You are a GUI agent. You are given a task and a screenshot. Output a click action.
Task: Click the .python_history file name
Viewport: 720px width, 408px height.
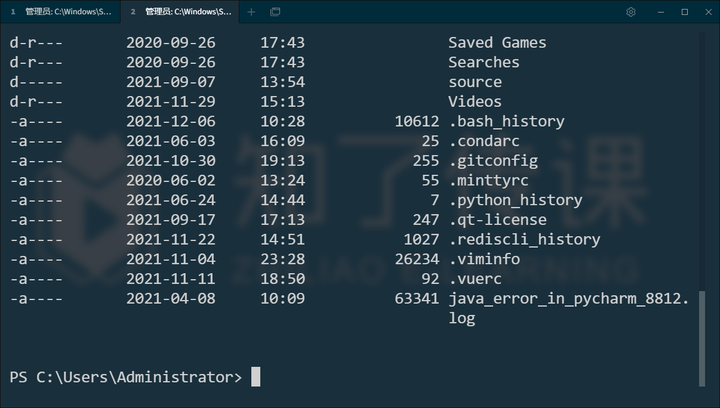click(515, 200)
